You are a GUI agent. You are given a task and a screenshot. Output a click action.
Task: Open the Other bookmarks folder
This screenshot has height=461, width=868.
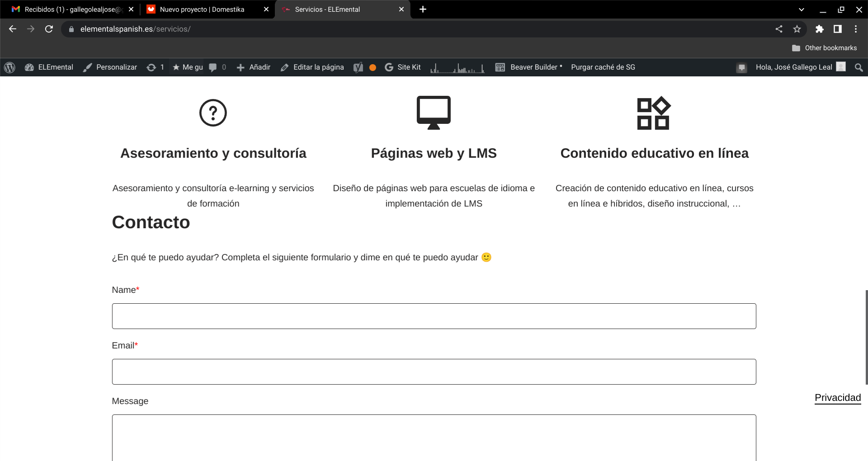pyautogui.click(x=825, y=48)
